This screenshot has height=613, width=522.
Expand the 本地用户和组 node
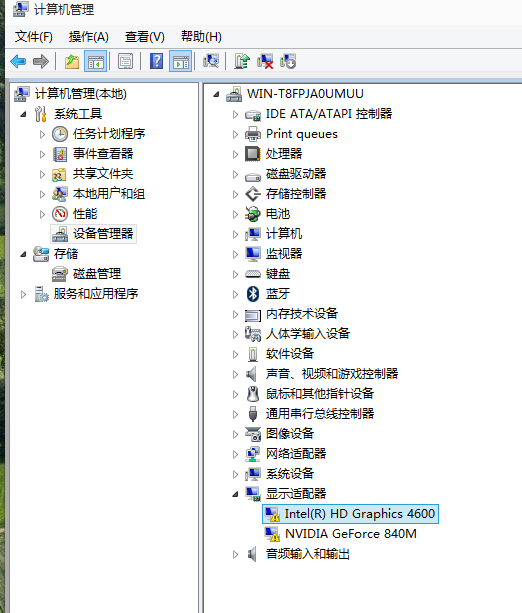pyautogui.click(x=42, y=194)
